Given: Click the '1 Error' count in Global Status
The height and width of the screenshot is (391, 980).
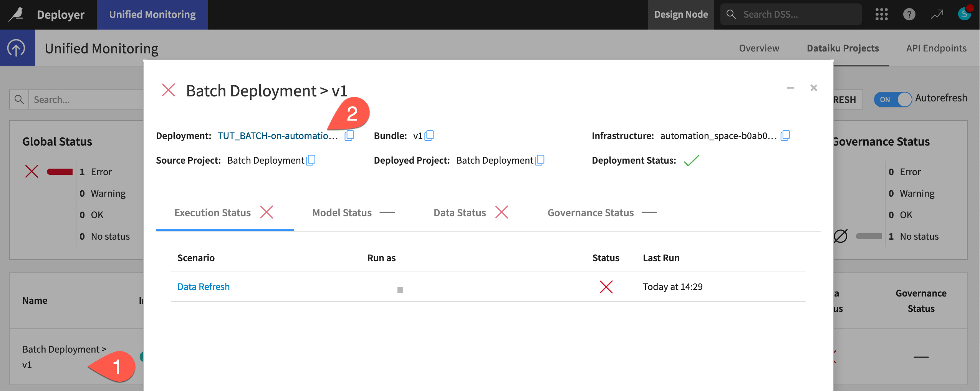Looking at the screenshot, I should 96,172.
